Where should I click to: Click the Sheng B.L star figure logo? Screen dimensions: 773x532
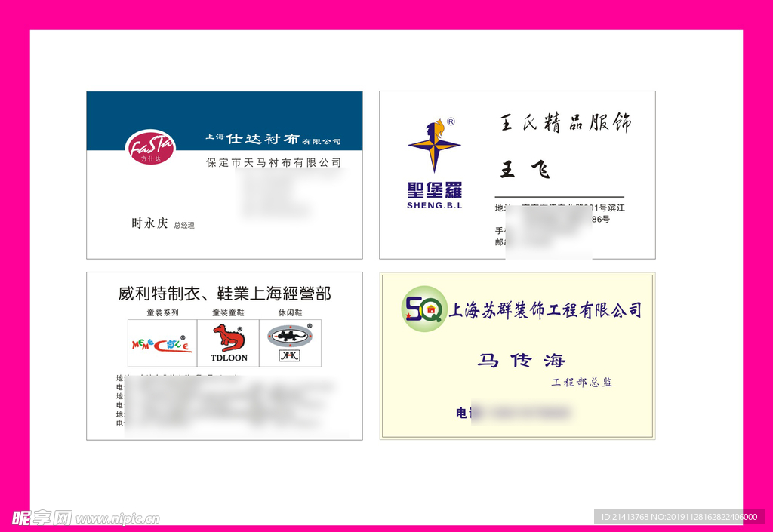(434, 146)
